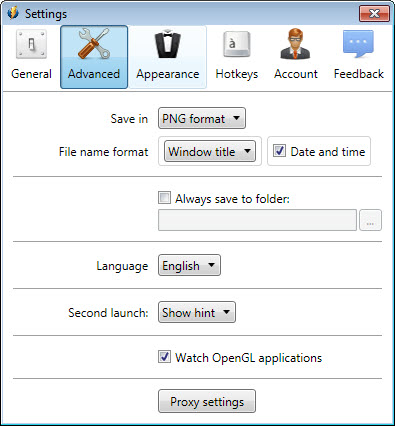
Task: Change the English language dropdown
Action: (x=189, y=265)
